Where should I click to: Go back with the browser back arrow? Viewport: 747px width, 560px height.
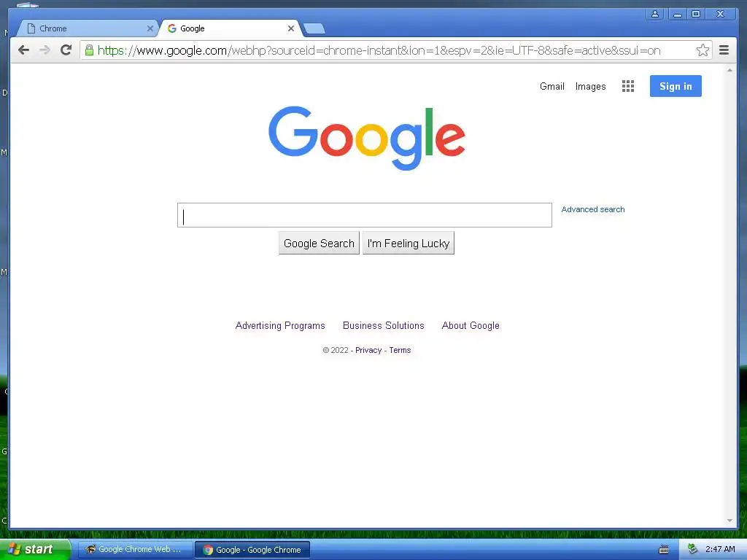(x=24, y=50)
